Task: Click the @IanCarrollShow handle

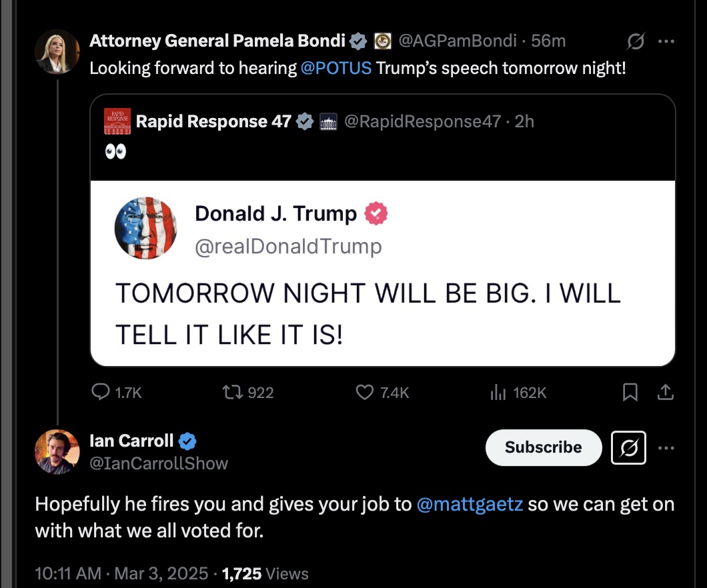Action: pos(159,463)
